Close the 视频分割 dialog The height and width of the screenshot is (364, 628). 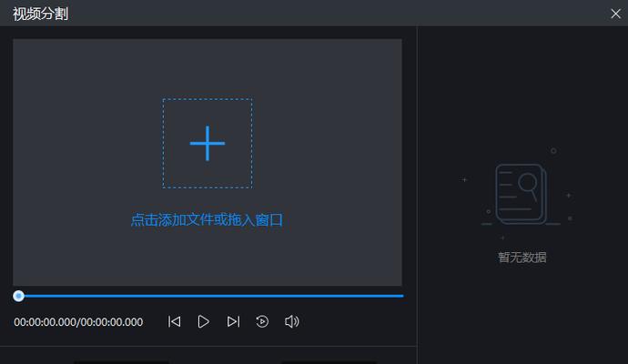tap(615, 14)
